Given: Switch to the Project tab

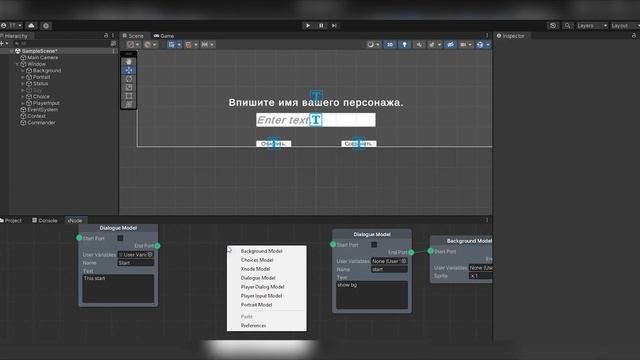Looking at the screenshot, I should click(x=11, y=220).
